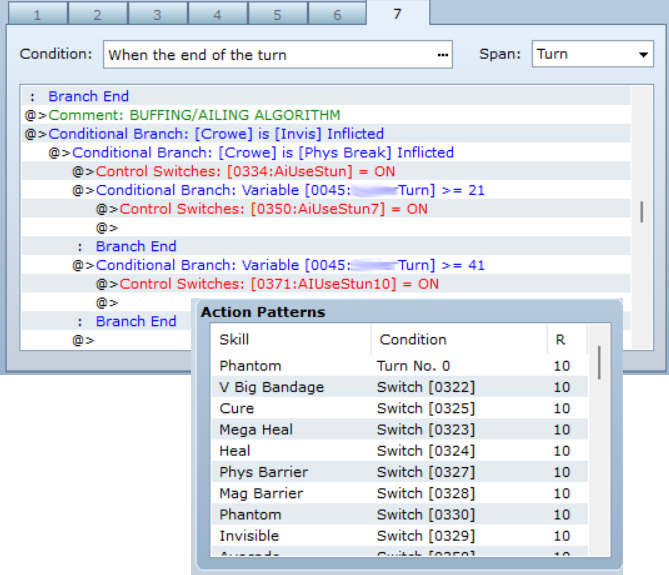
Task: Switch to event page tab 1
Action: tap(37, 14)
